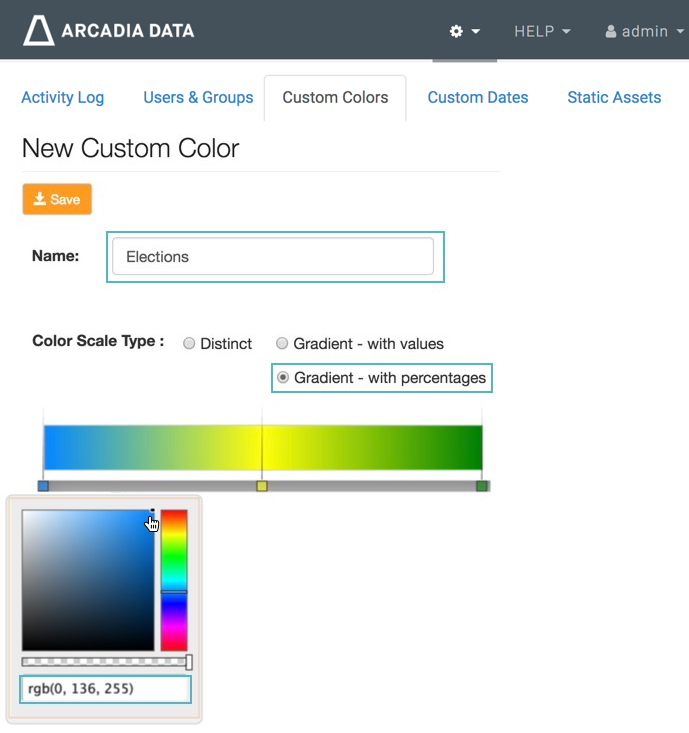The height and width of the screenshot is (733, 689).
Task: Click the Name field containing Elections
Action: tap(273, 257)
